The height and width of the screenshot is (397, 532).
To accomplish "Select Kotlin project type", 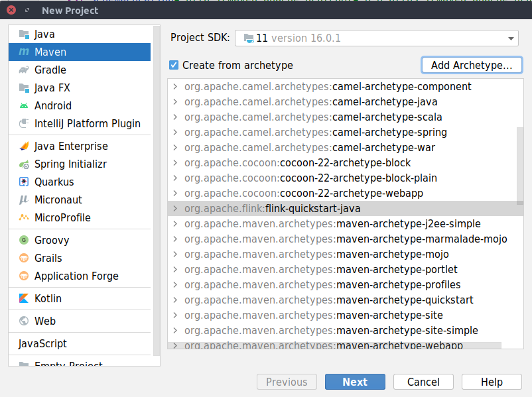I will click(80, 298).
